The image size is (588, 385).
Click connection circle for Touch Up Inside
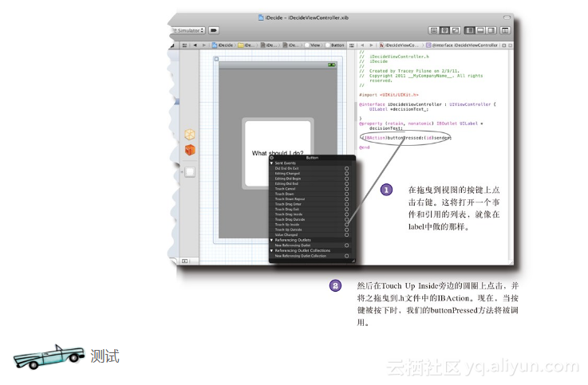point(346,225)
